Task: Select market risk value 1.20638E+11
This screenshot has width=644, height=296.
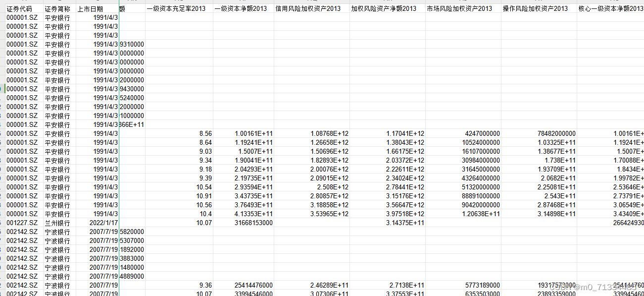Action: pyautogui.click(x=463, y=214)
